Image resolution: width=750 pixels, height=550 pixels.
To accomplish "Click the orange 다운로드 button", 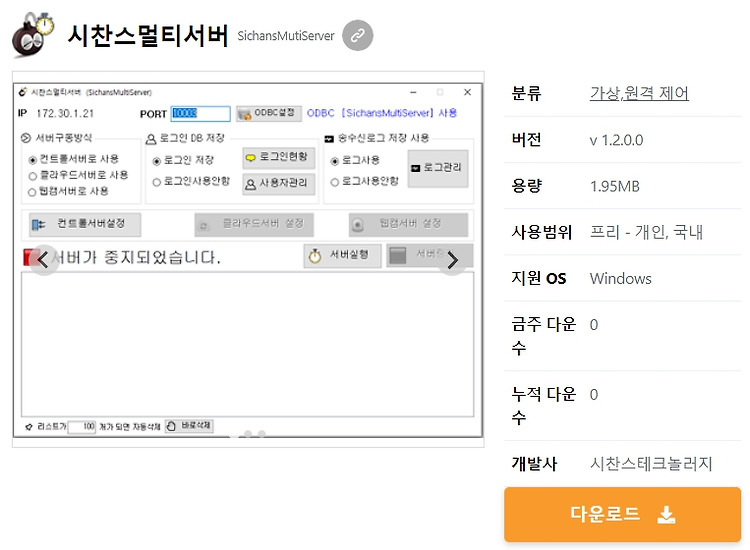I will [x=622, y=514].
